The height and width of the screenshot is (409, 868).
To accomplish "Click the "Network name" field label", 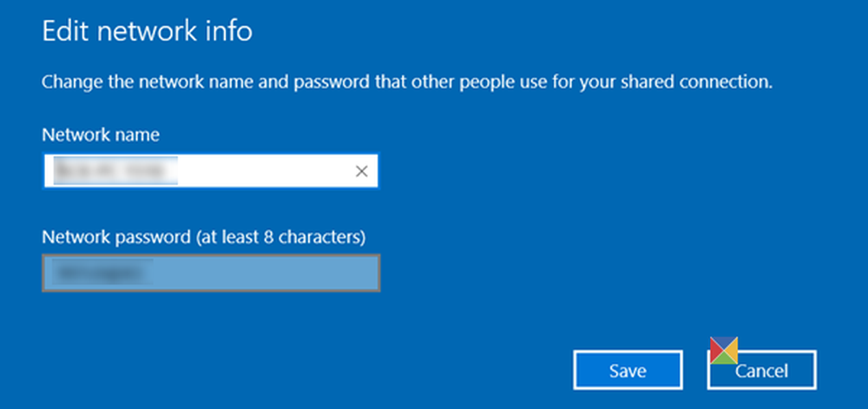I will tap(101, 135).
